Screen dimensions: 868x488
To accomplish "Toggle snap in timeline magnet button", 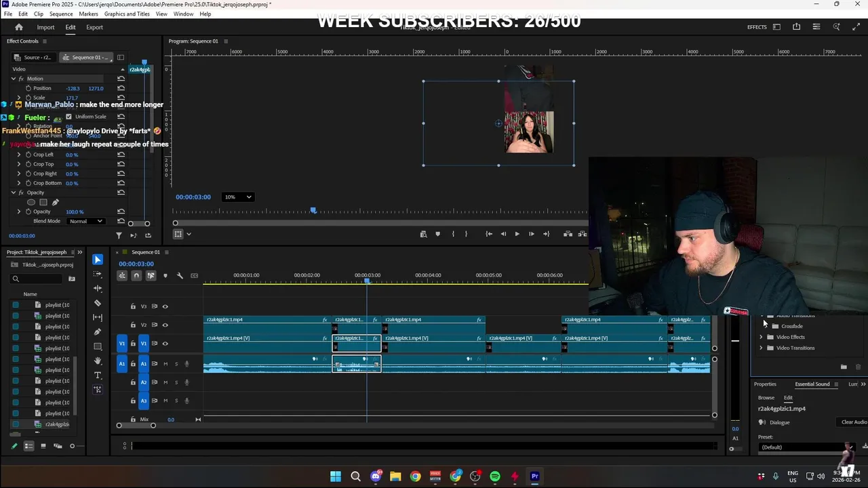I will coord(136,275).
